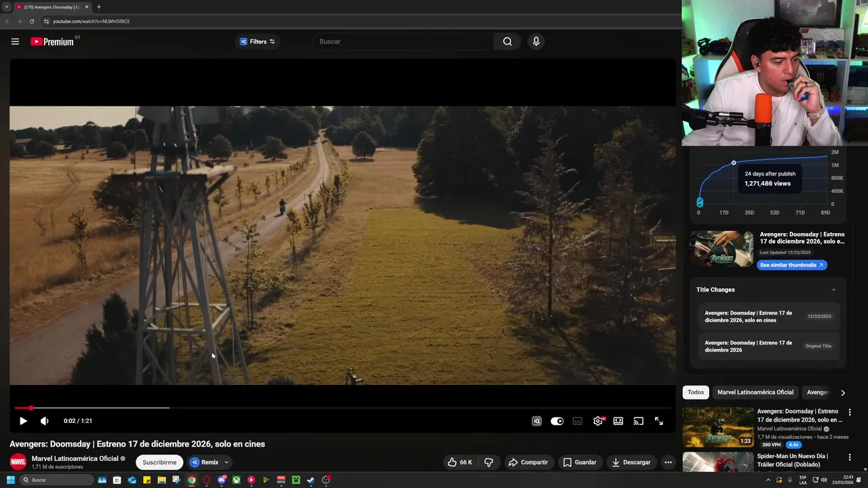This screenshot has width=868, height=488.
Task: Start voice search with microphone icon
Action: [x=536, y=41]
